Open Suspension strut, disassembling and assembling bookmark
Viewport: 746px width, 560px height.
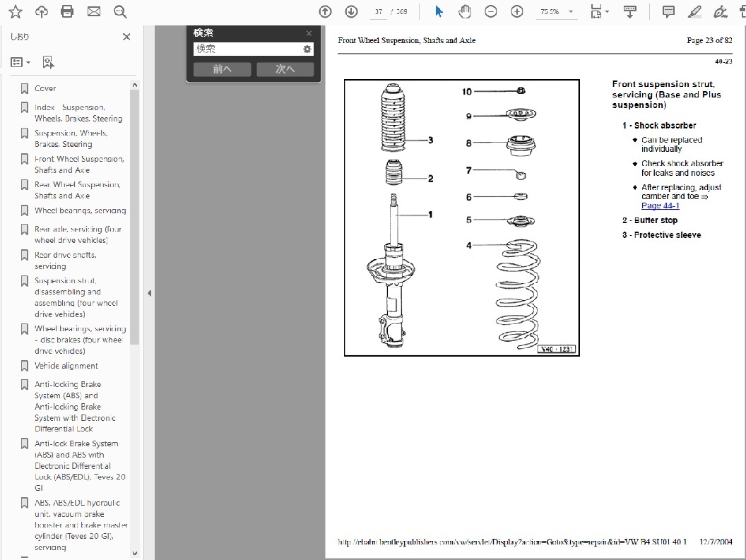pyautogui.click(x=76, y=297)
